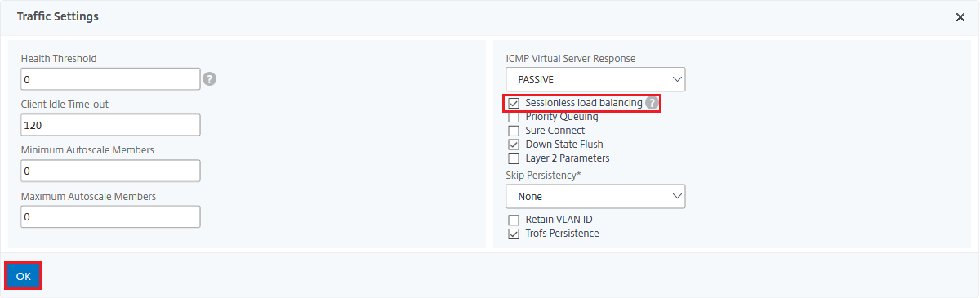This screenshot has width=980, height=298.
Task: Focus the Minimum Autoscale Members field
Action: pyautogui.click(x=110, y=171)
